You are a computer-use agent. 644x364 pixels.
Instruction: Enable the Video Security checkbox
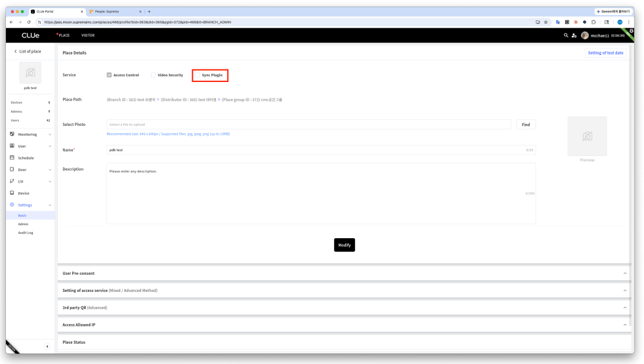coord(154,75)
